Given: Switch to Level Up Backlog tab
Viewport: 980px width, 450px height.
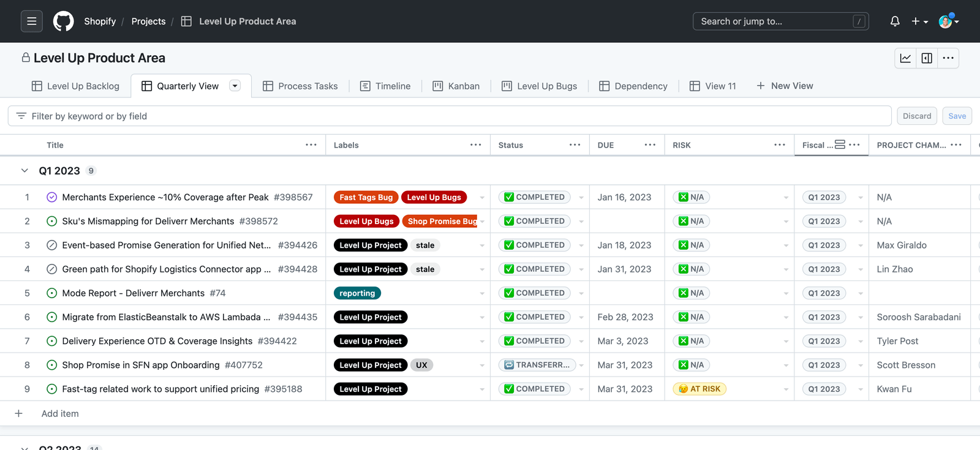Looking at the screenshot, I should click(x=75, y=86).
